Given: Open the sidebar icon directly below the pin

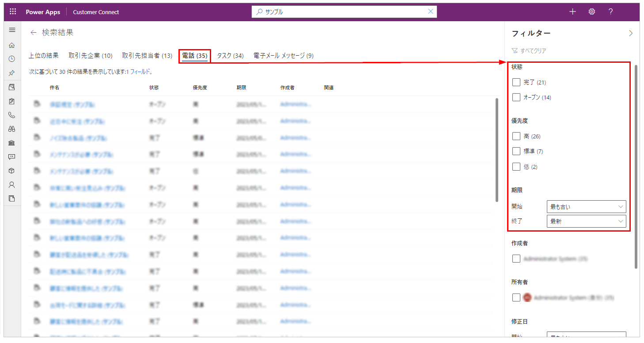Looking at the screenshot, I should (x=12, y=87).
